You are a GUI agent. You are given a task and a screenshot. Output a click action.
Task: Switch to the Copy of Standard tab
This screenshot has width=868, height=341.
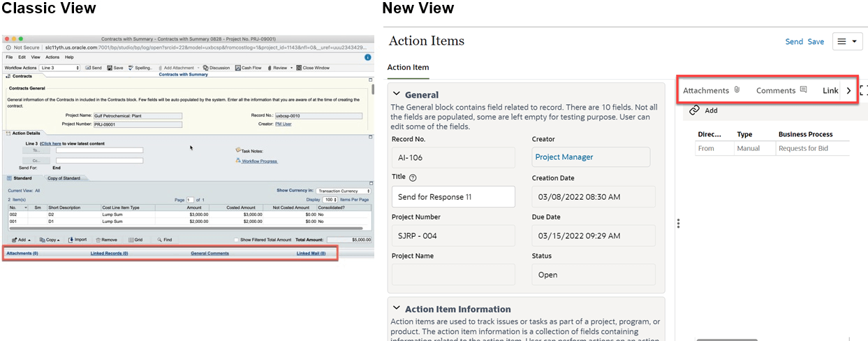64,178
